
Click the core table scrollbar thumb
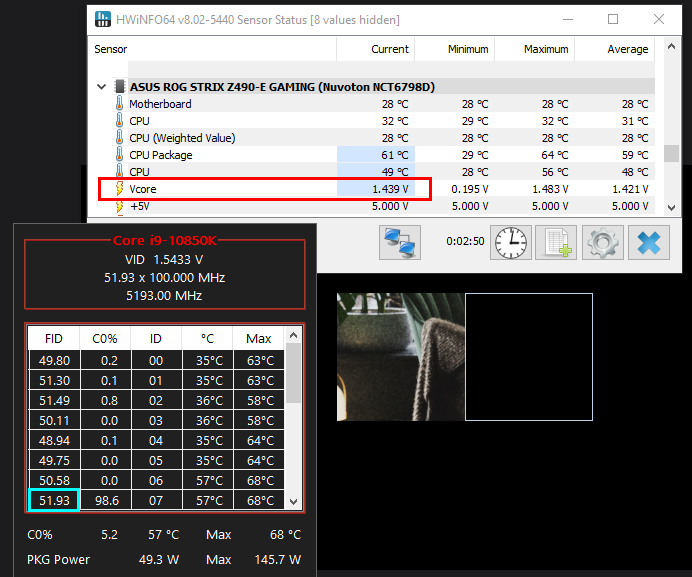pyautogui.click(x=293, y=373)
